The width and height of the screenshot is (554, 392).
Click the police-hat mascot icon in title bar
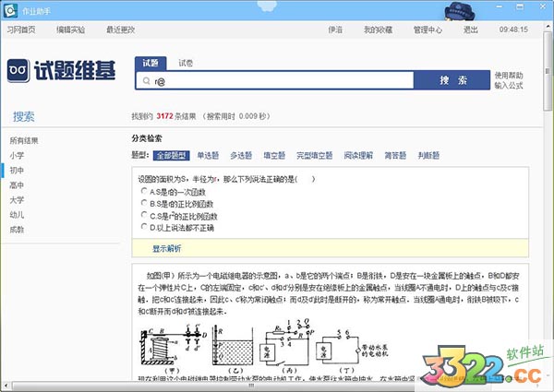coord(459,11)
